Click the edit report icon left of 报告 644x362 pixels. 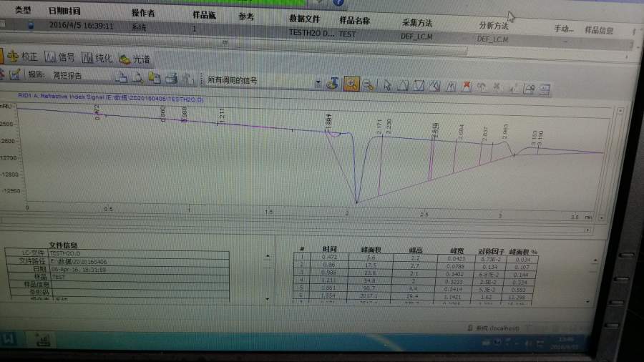pyautogui.click(x=15, y=74)
